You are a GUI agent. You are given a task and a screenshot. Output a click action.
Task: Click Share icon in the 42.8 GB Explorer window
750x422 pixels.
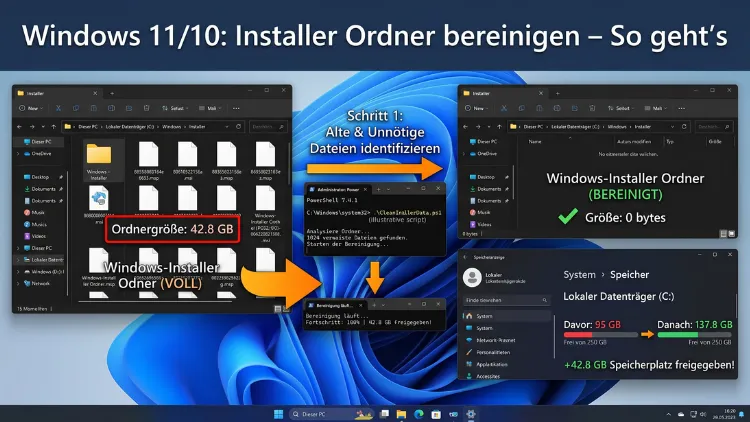pos(129,108)
